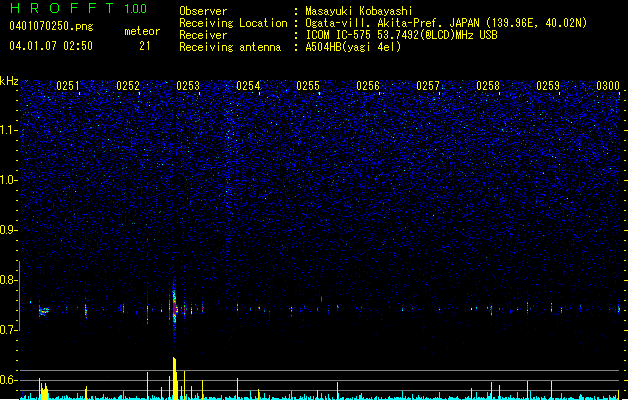The width and height of the screenshot is (629, 400).
Task: Click the receiver ICOM IC-575 text
Action: 401,35
